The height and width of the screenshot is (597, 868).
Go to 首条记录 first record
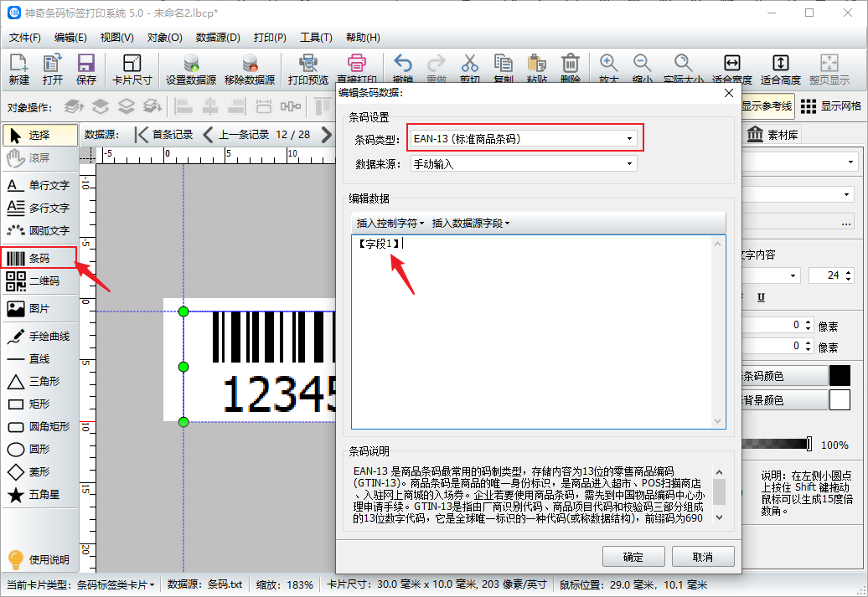pos(164,135)
